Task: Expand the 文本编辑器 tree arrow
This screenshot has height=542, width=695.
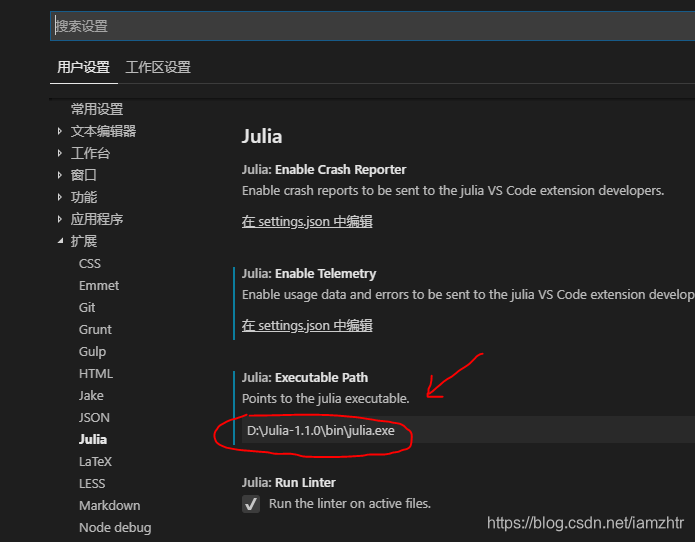Action: tap(60, 131)
